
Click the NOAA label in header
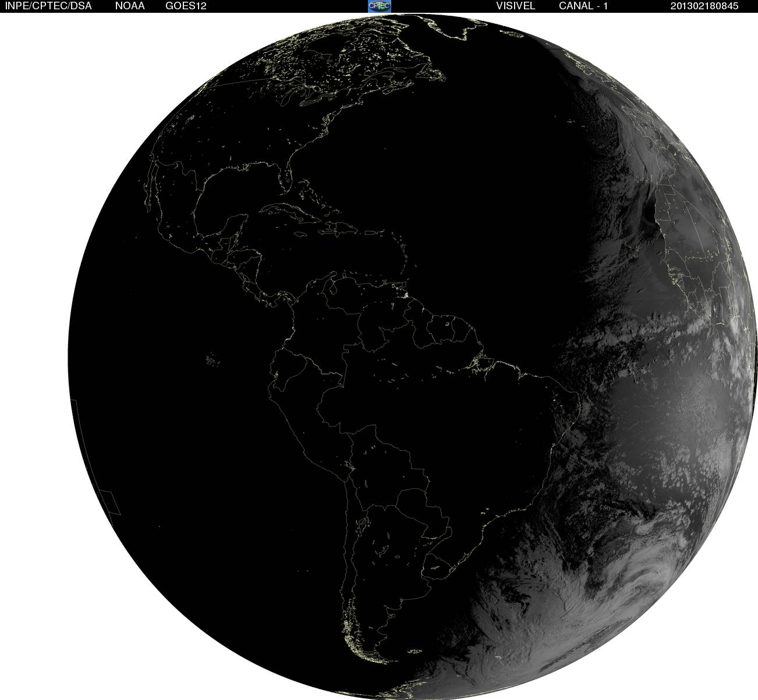(x=130, y=6)
